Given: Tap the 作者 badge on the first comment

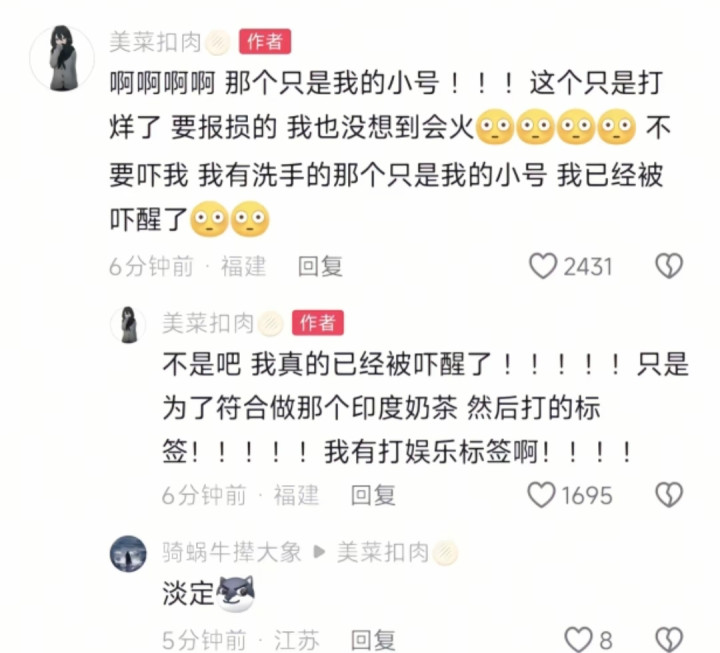Looking at the screenshot, I should tap(265, 42).
